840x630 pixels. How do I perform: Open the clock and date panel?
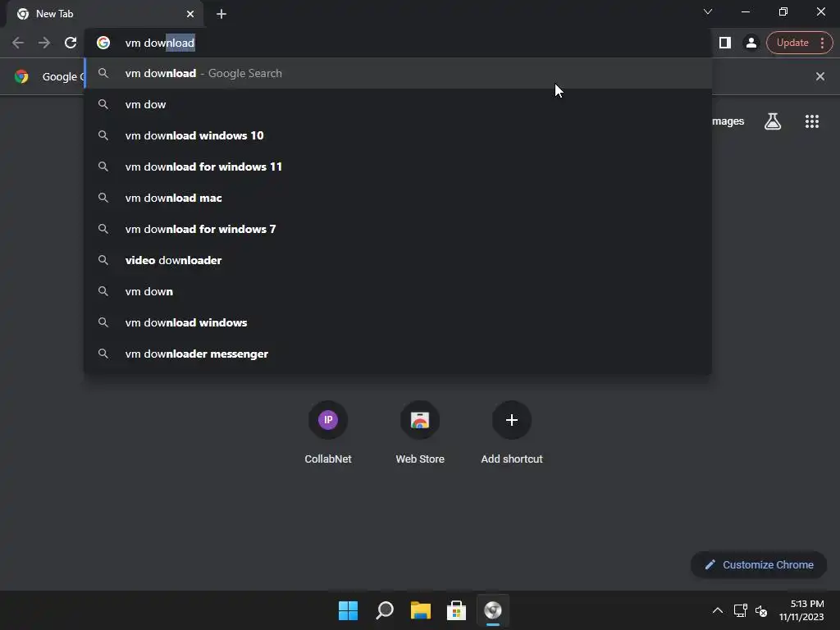coord(801,610)
